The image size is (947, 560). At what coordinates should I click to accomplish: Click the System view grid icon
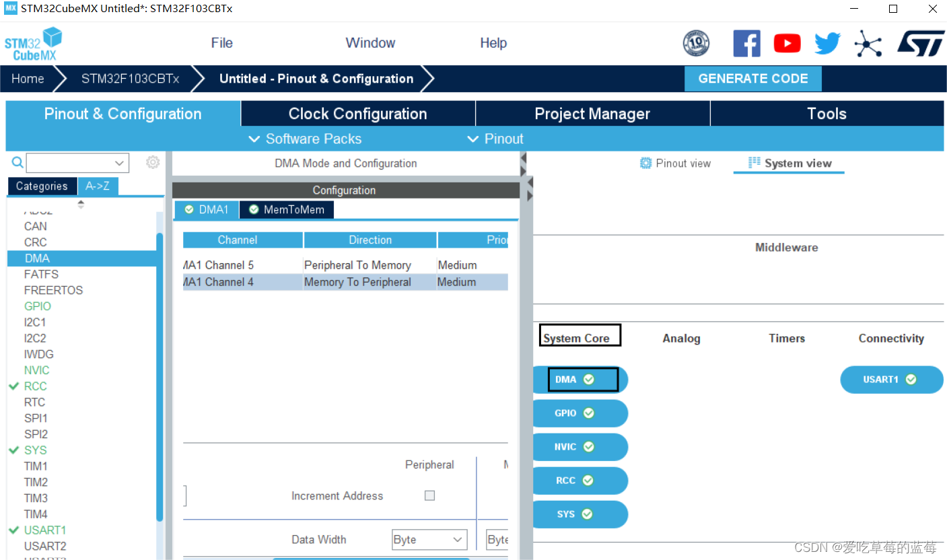[754, 163]
